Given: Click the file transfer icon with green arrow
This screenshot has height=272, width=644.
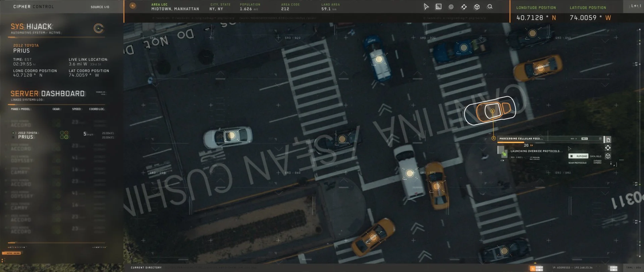Looking at the screenshot, I should coord(502,152).
